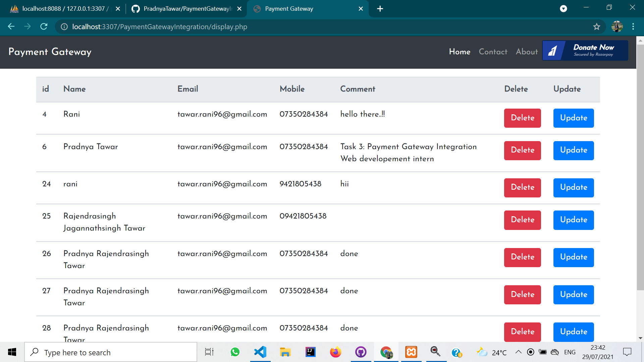
Task: Bookmark the page with the star icon
Action: pos(597,26)
